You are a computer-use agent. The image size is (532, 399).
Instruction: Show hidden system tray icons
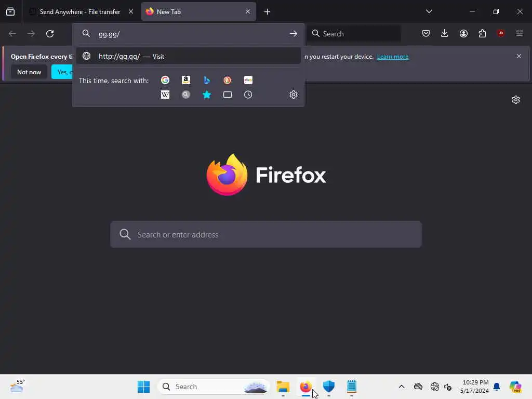click(x=402, y=387)
